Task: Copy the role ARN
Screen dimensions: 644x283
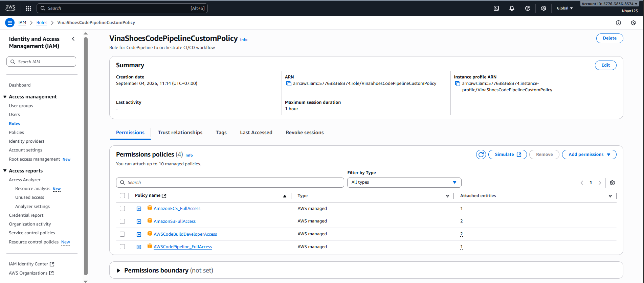Action: pyautogui.click(x=289, y=84)
